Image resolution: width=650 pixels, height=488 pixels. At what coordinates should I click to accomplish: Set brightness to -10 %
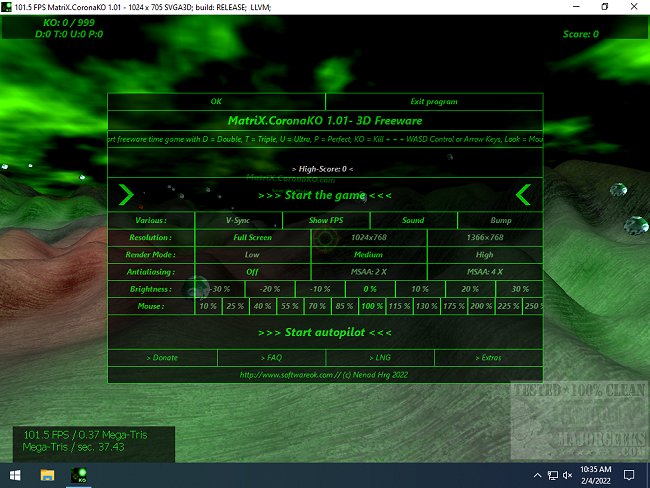(x=320, y=289)
